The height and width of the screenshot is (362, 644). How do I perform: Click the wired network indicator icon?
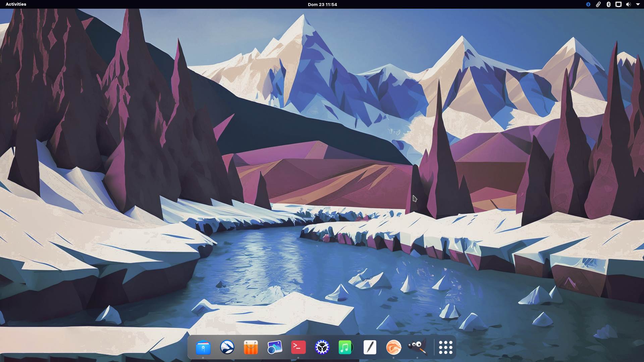618,4
